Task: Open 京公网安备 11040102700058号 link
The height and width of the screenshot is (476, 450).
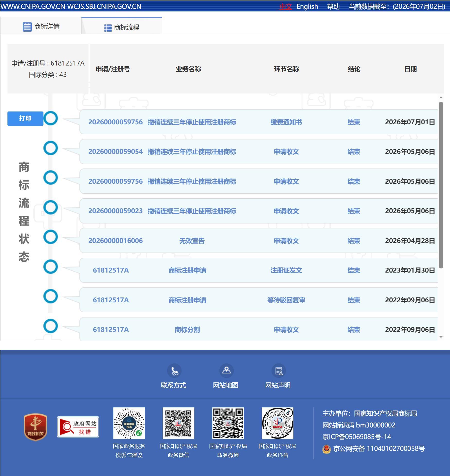Action: (379, 449)
